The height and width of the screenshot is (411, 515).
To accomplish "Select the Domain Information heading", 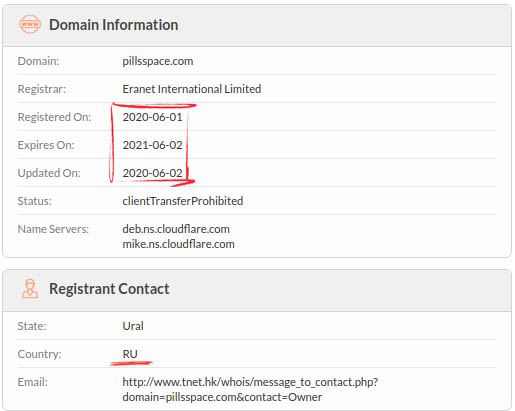I will (x=114, y=25).
